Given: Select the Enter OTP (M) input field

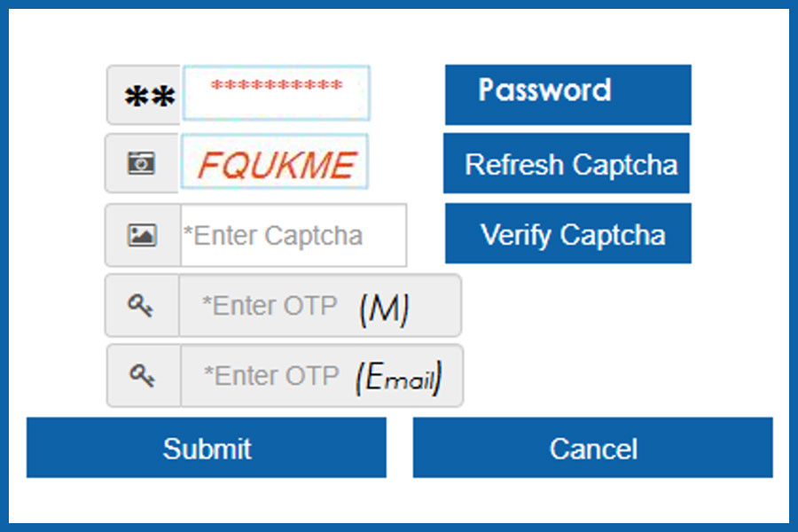Looking at the screenshot, I should click(x=319, y=306).
